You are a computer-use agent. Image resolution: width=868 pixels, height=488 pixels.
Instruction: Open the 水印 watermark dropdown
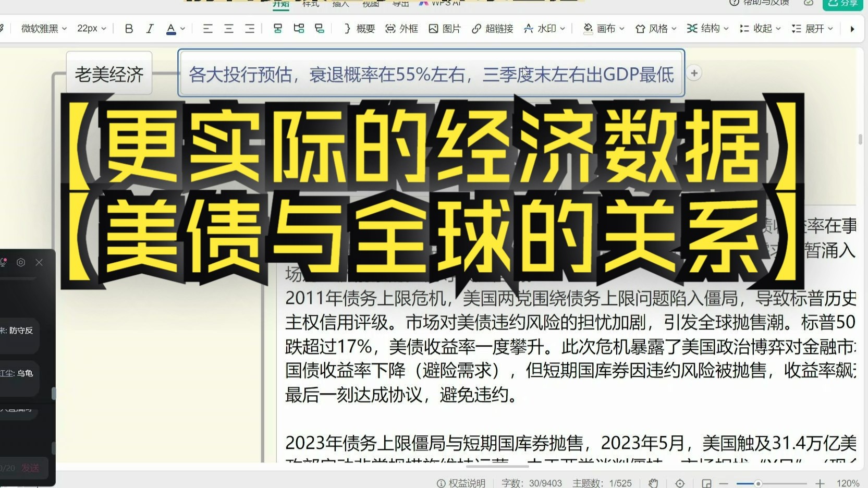(x=544, y=29)
